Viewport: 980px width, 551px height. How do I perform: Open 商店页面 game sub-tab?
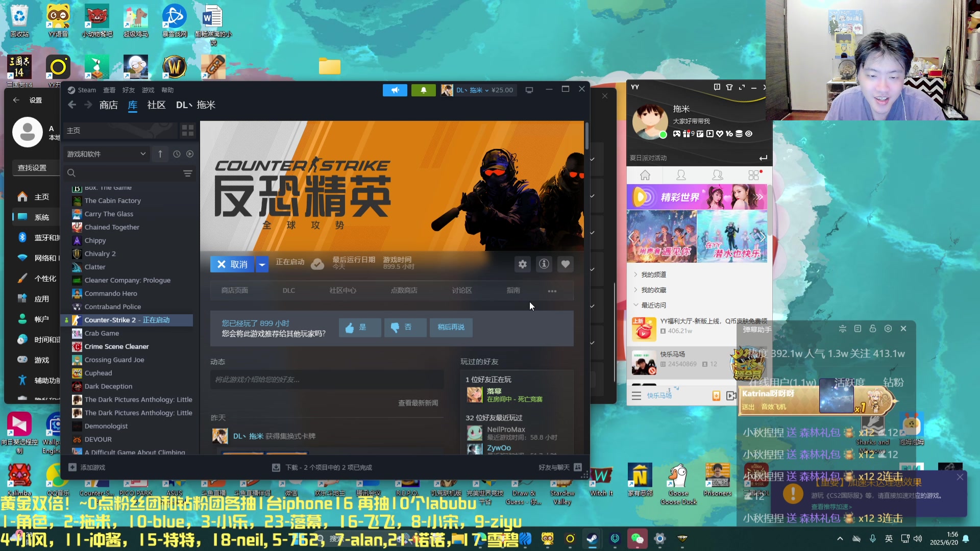tap(235, 290)
